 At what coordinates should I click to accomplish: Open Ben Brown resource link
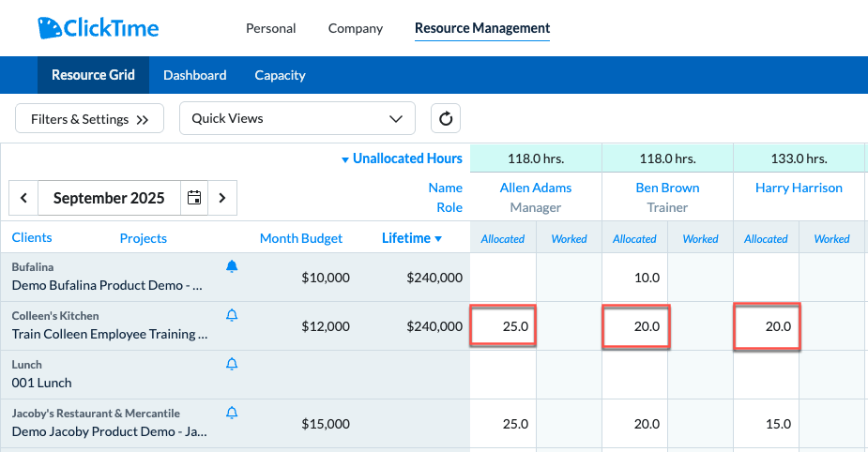coord(667,188)
